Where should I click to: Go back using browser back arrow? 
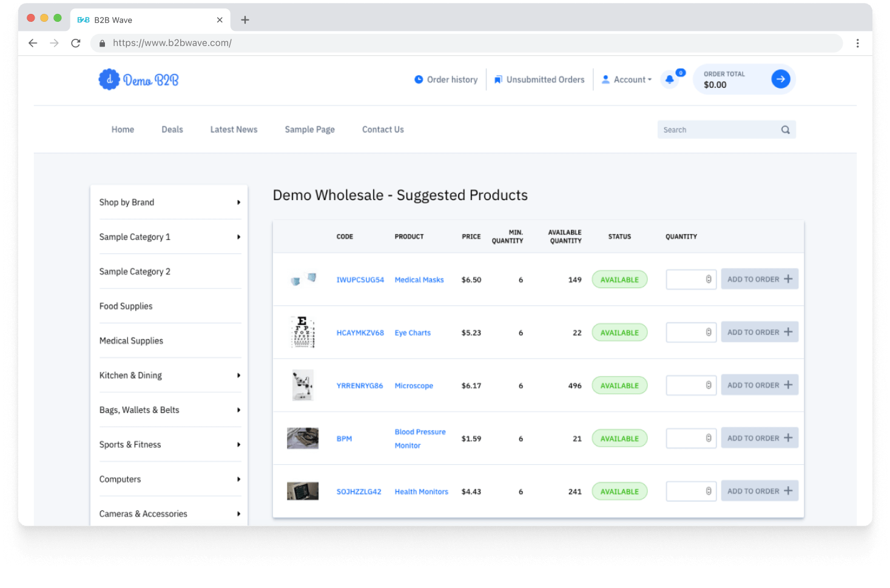pos(33,43)
